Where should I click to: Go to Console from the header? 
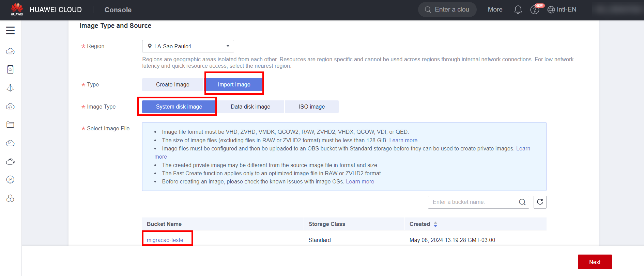[118, 10]
